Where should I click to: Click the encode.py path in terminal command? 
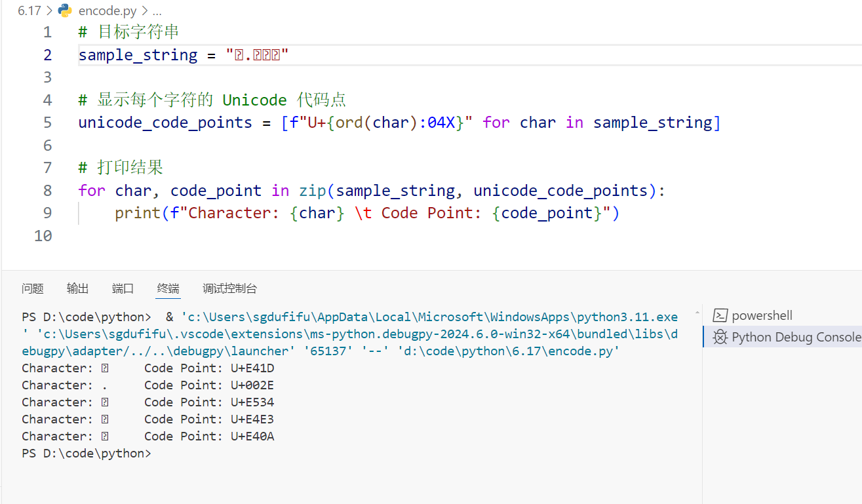coord(508,351)
